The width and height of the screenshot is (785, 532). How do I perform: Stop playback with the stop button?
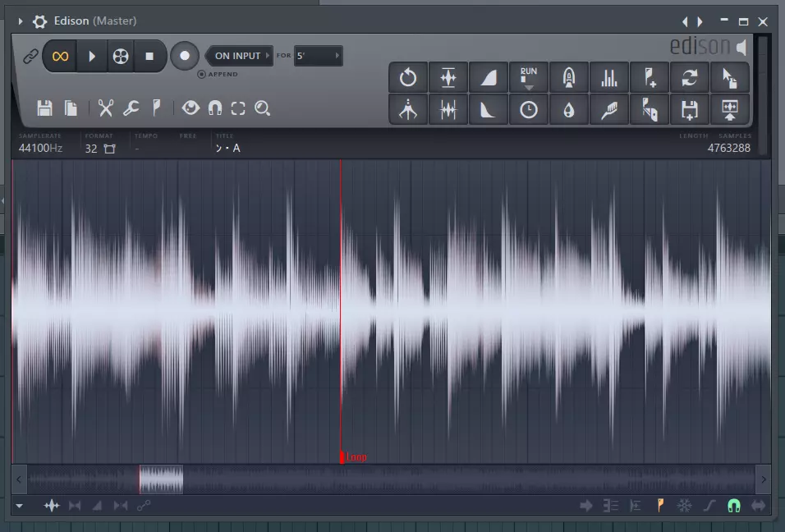149,56
